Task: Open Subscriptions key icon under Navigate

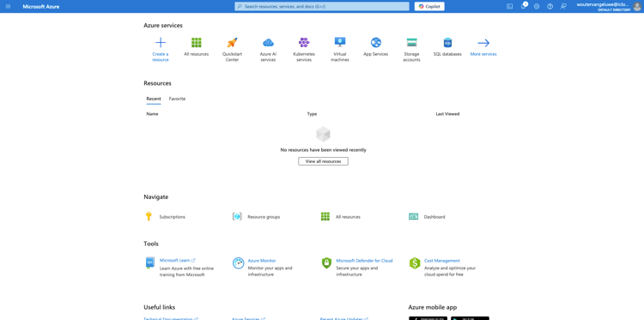Action: tap(149, 216)
